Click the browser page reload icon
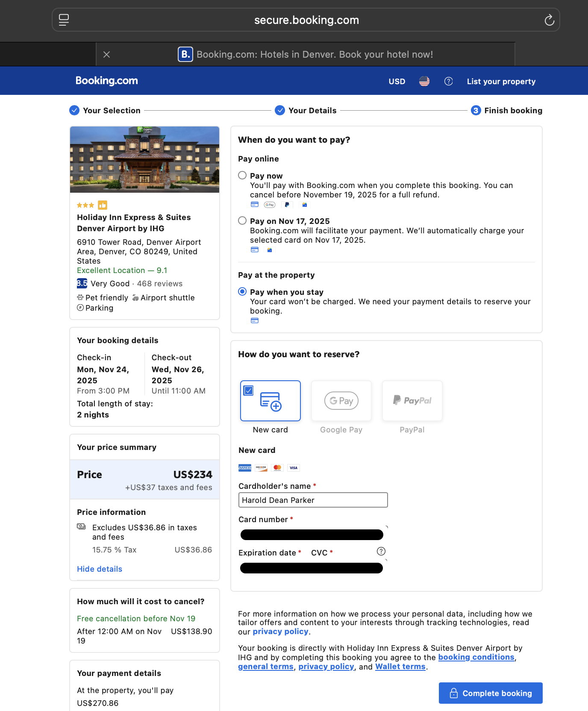The height and width of the screenshot is (711, 588). pyautogui.click(x=549, y=20)
